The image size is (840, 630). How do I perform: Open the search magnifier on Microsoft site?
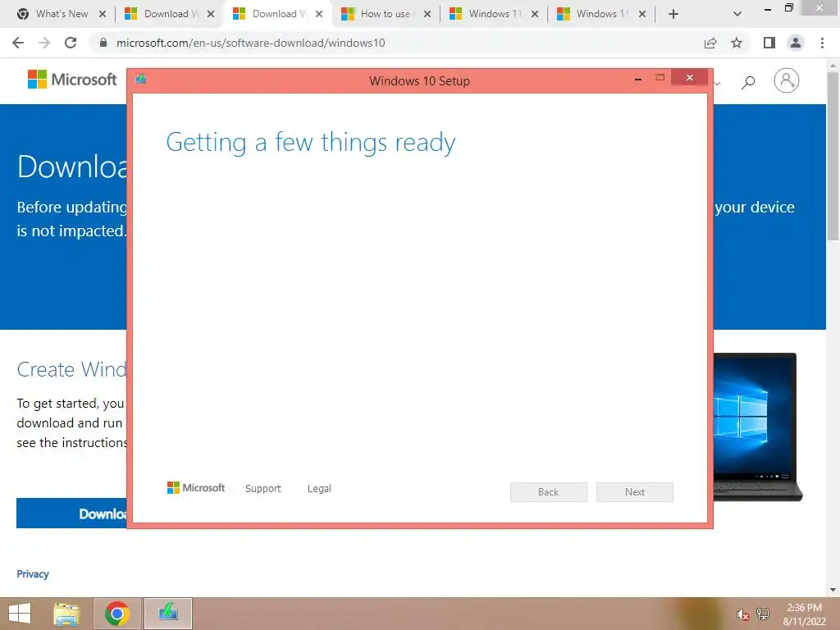748,81
